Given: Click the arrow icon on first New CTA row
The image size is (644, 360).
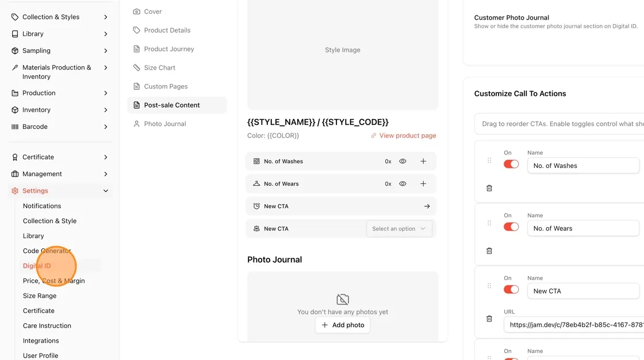Looking at the screenshot, I should 427,206.
